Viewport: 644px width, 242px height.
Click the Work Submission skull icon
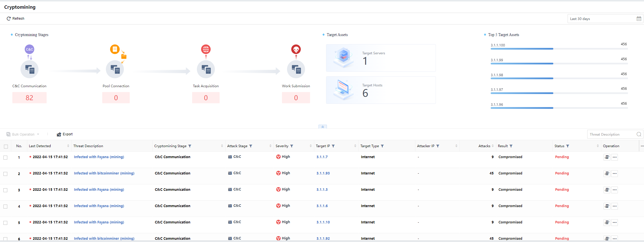(x=296, y=49)
